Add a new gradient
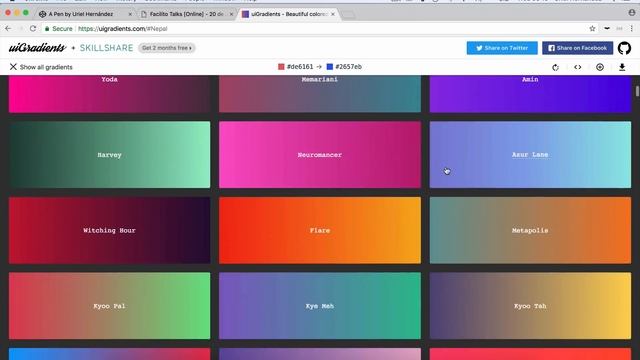The width and height of the screenshot is (640, 360). pyautogui.click(x=600, y=67)
